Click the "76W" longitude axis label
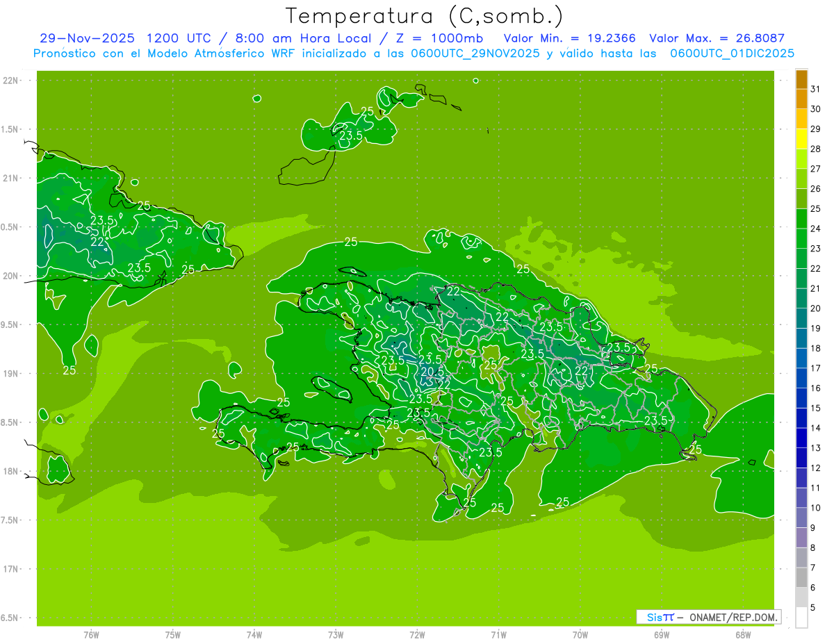 [x=91, y=635]
